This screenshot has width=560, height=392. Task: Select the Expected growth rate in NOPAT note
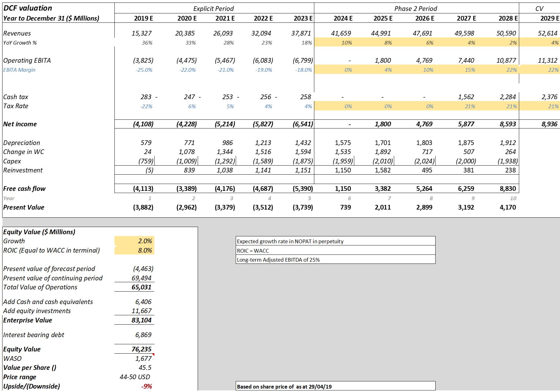point(335,241)
